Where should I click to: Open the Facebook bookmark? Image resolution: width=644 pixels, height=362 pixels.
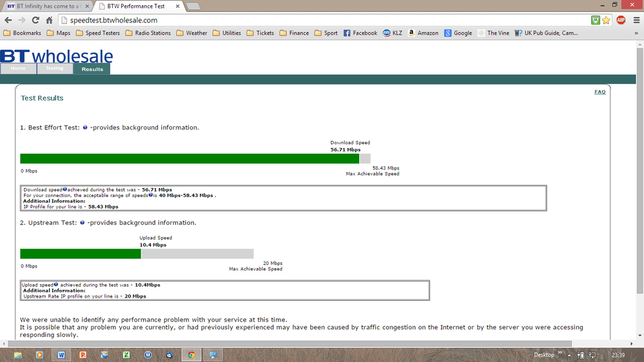(x=360, y=33)
